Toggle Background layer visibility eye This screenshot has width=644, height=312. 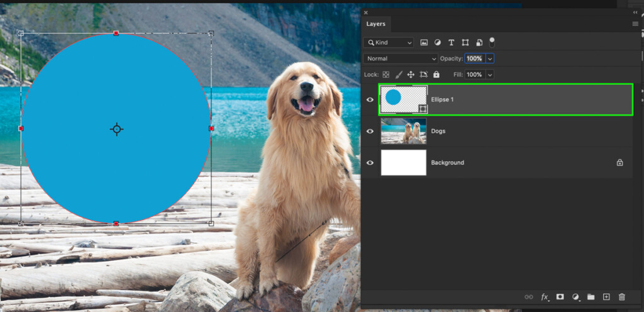coord(370,162)
